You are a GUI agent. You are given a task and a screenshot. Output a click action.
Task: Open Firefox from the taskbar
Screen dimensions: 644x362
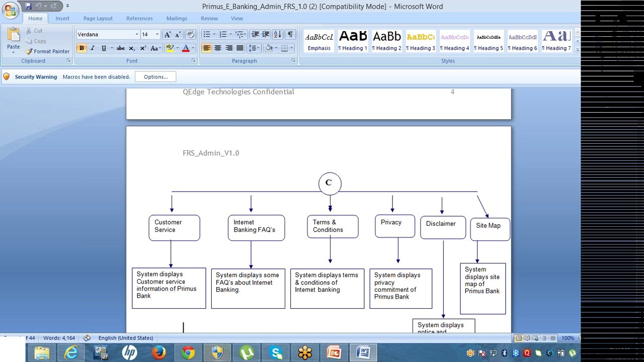point(158,352)
